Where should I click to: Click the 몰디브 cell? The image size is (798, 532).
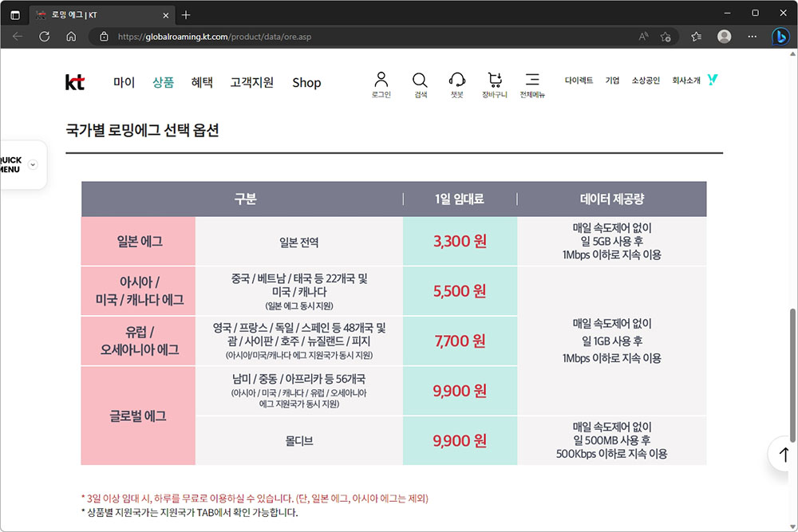[x=299, y=441]
